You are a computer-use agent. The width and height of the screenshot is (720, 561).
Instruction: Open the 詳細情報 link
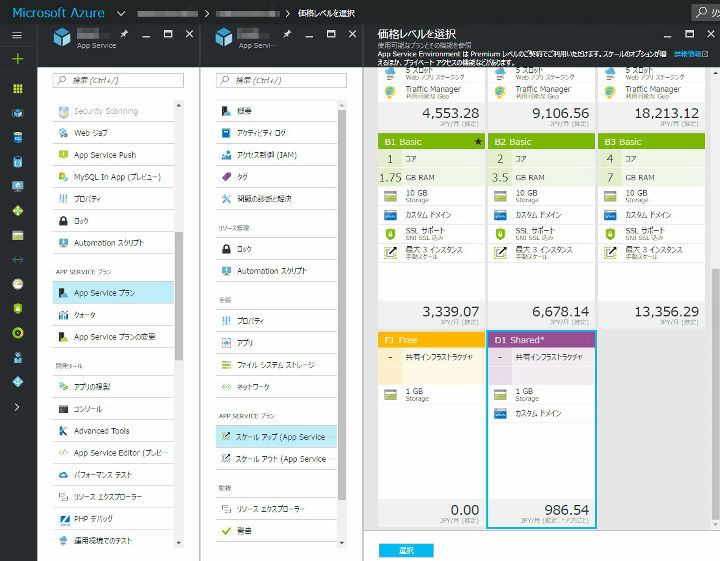(691, 54)
